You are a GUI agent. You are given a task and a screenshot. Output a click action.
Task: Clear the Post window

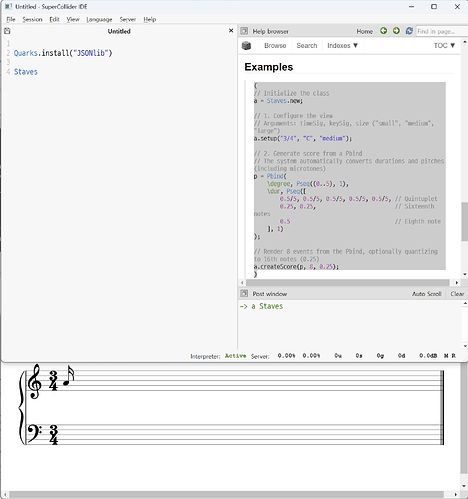tap(457, 294)
